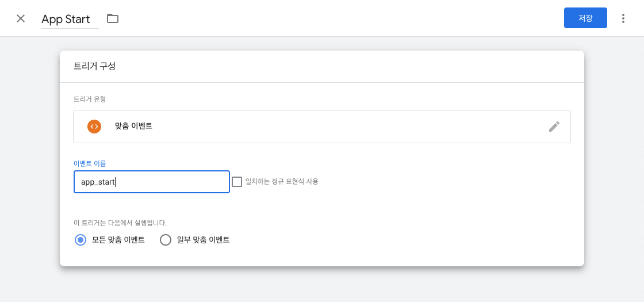644x302 pixels.
Task: Click the pencil icon to edit trigger type
Action: point(554,127)
